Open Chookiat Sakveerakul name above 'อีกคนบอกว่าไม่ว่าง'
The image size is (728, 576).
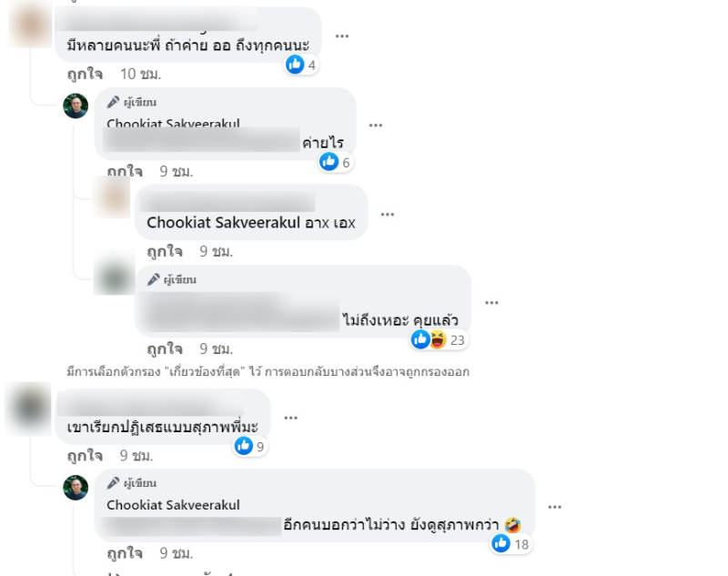click(173, 505)
